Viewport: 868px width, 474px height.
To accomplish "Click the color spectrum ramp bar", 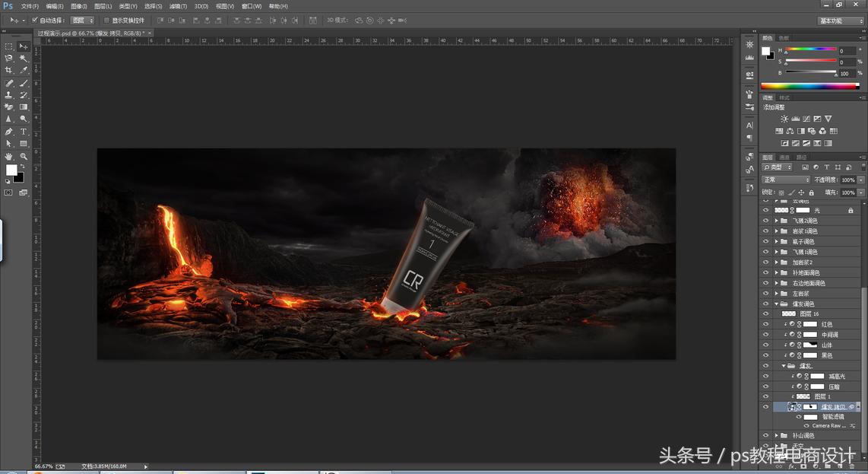I will pyautogui.click(x=809, y=86).
